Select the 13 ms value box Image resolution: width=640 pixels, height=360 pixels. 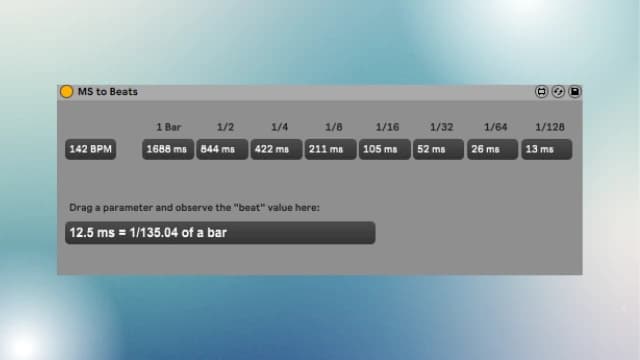pos(547,149)
